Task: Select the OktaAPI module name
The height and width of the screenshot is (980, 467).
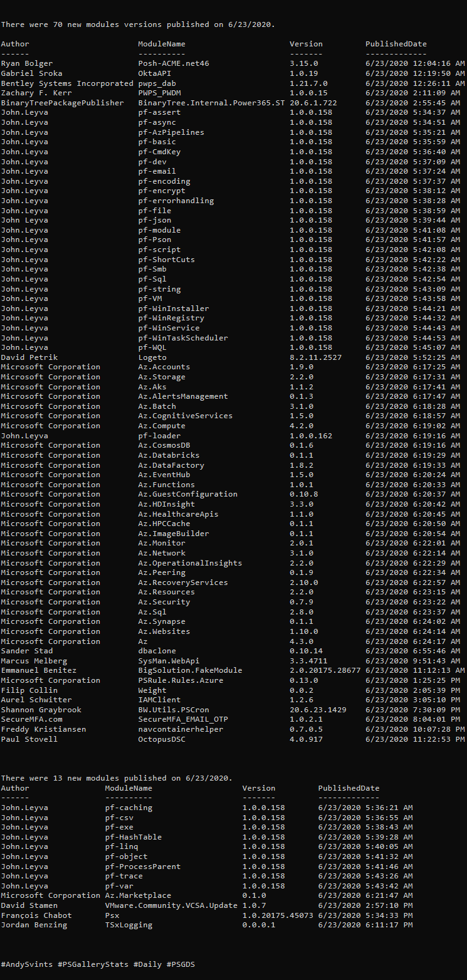Action: click(154, 73)
